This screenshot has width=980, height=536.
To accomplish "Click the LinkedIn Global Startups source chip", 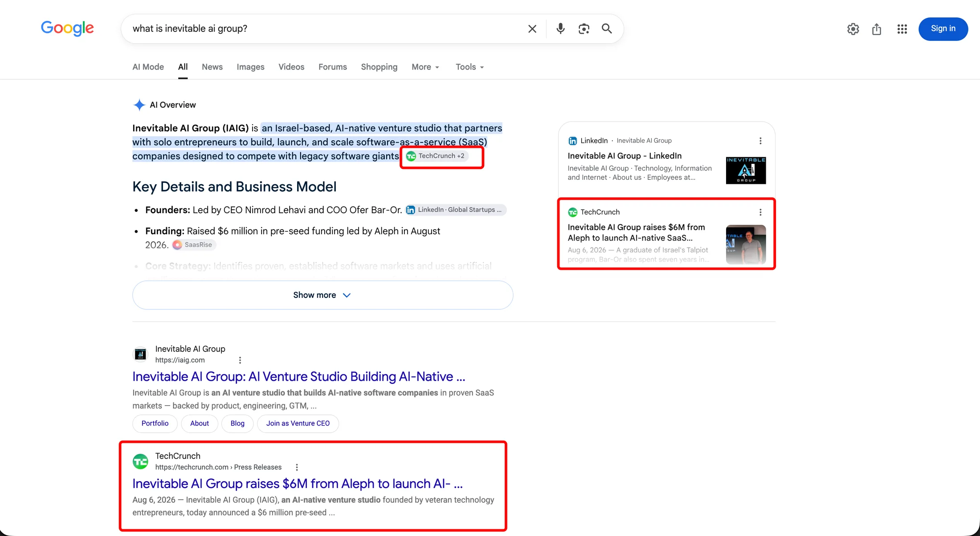I will point(456,210).
